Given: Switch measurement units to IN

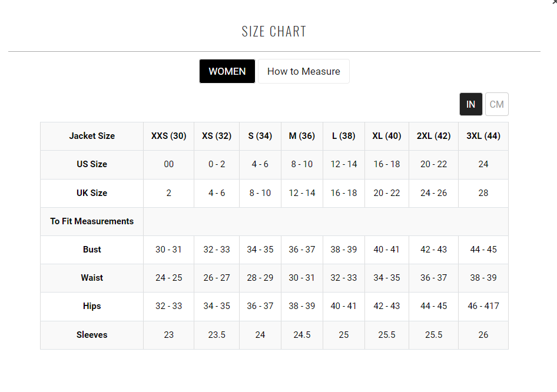Looking at the screenshot, I should pos(470,104).
